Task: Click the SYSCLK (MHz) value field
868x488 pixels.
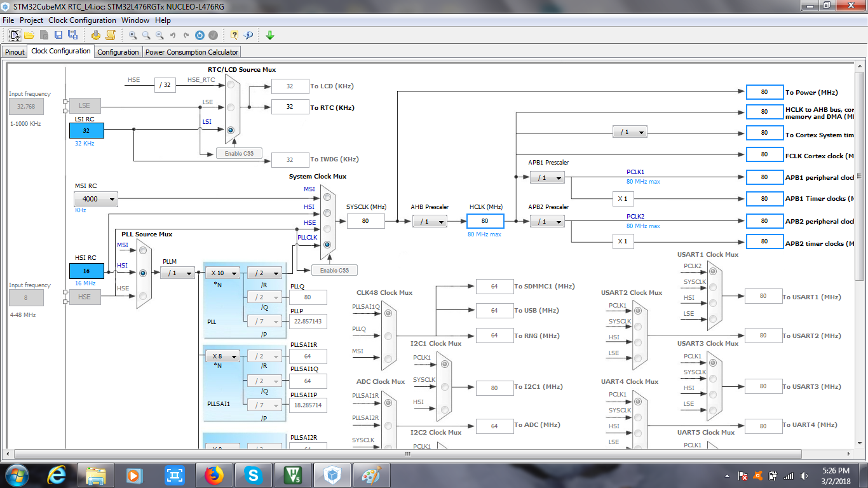Action: pos(365,221)
